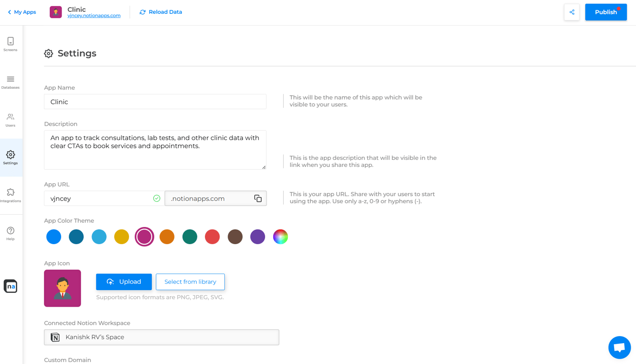
Task: Open the Integrations sidebar section
Action: pyautogui.click(x=10, y=195)
